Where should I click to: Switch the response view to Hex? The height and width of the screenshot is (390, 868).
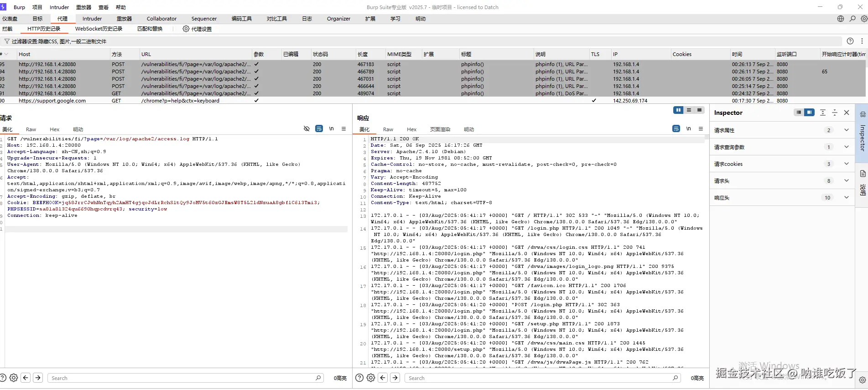click(411, 129)
